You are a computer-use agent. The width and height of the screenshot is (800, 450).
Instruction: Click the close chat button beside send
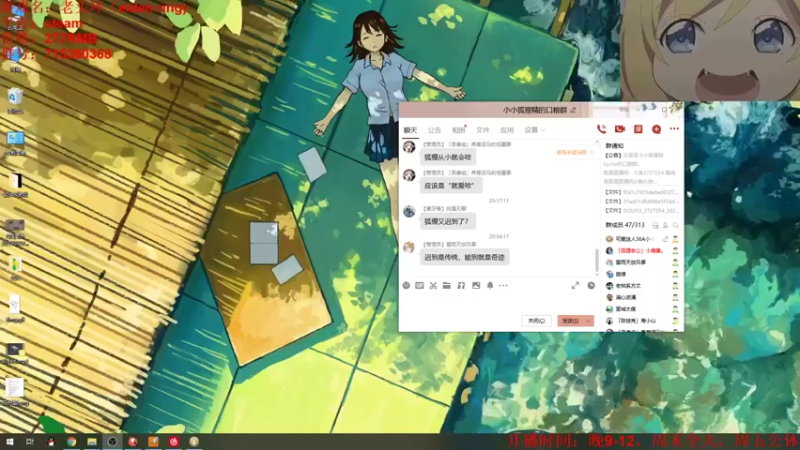point(536,321)
